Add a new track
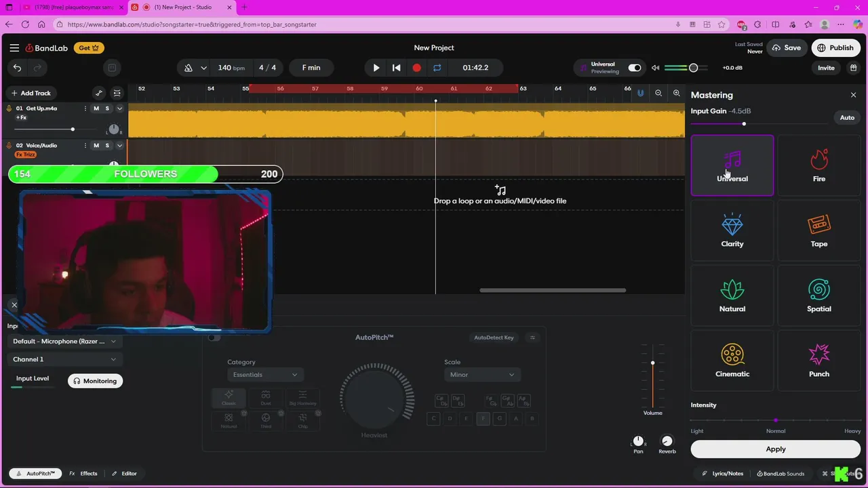The image size is (868, 488). coord(31,93)
